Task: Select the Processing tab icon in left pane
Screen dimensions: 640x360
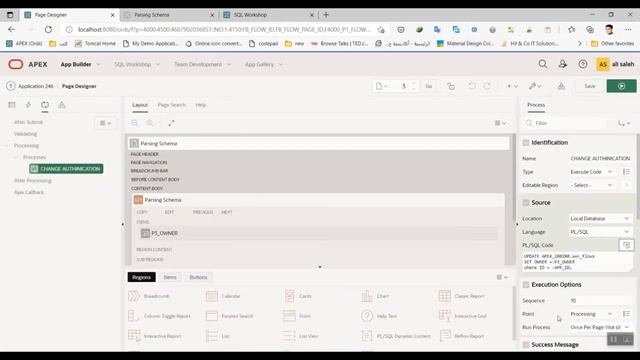Action: (45, 105)
